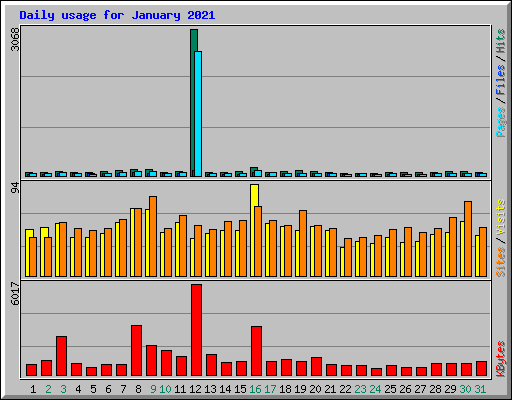
Task: Click the Hits legend label
Action: pos(500,41)
